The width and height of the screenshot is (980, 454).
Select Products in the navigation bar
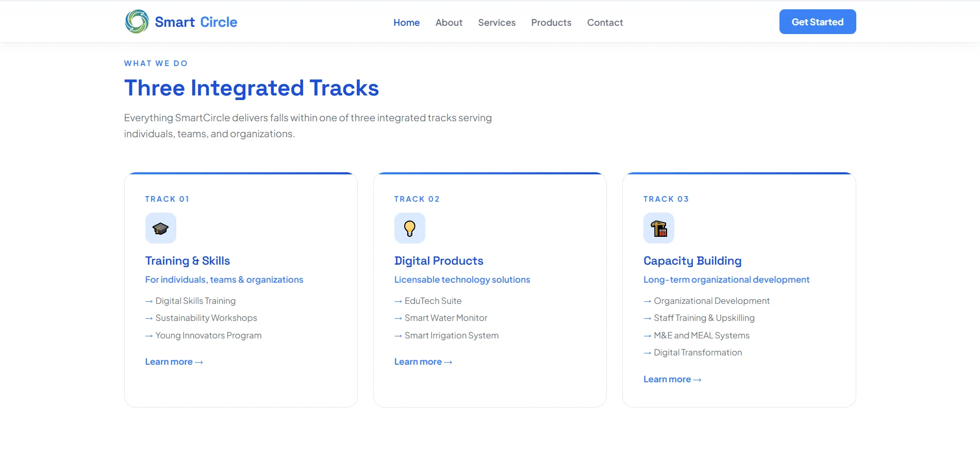pyautogui.click(x=552, y=23)
